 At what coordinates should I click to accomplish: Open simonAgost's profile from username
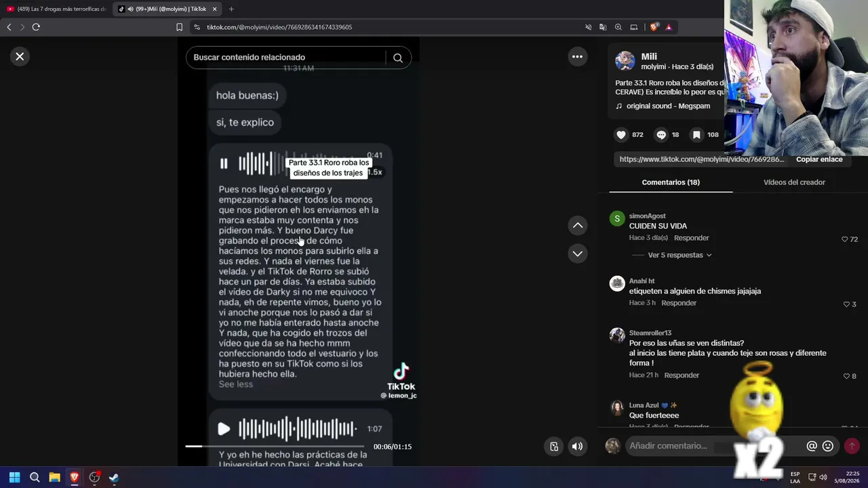click(647, 216)
